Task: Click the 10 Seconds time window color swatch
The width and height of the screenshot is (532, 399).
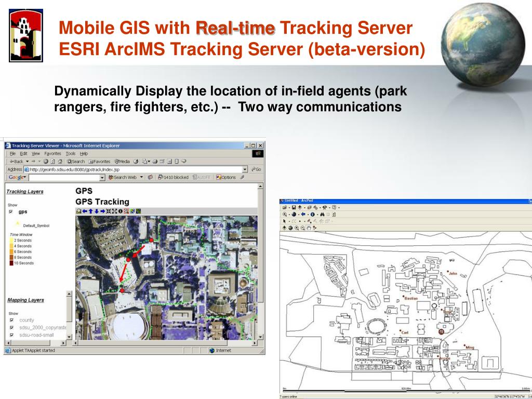Action: pos(11,263)
